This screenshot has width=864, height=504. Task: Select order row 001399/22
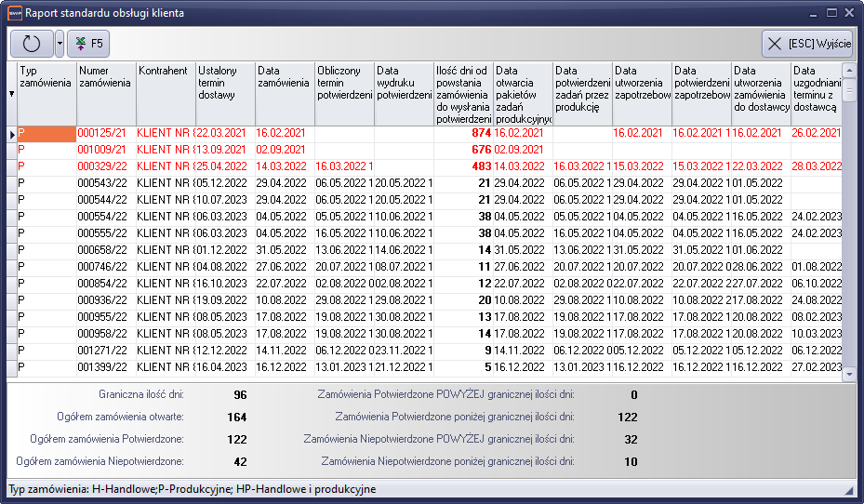click(x=105, y=367)
